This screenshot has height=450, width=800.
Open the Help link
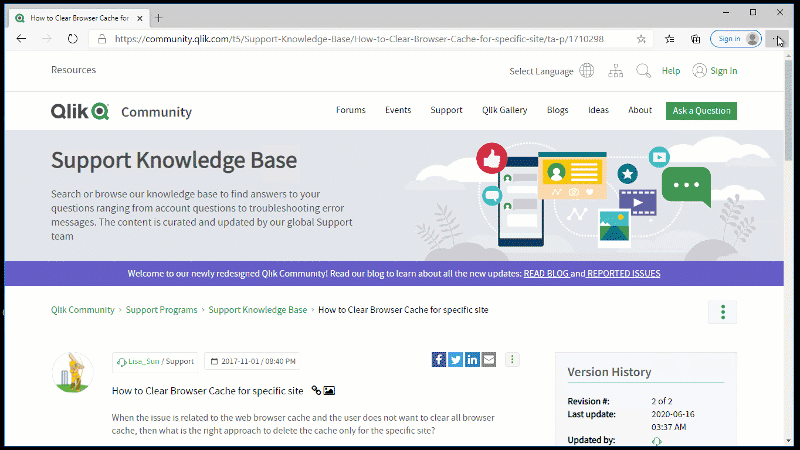click(x=671, y=71)
